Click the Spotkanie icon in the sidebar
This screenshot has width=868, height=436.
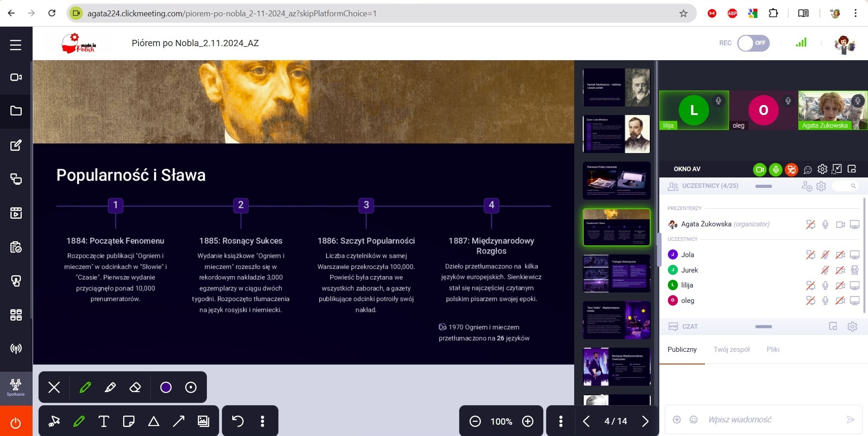pos(16,388)
